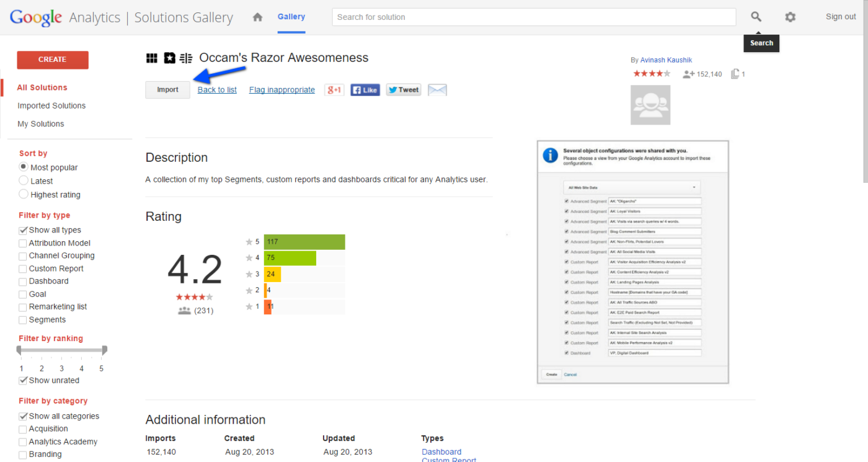Image resolution: width=868 pixels, height=462 pixels.
Task: Share via the email envelope icon
Action: click(437, 90)
